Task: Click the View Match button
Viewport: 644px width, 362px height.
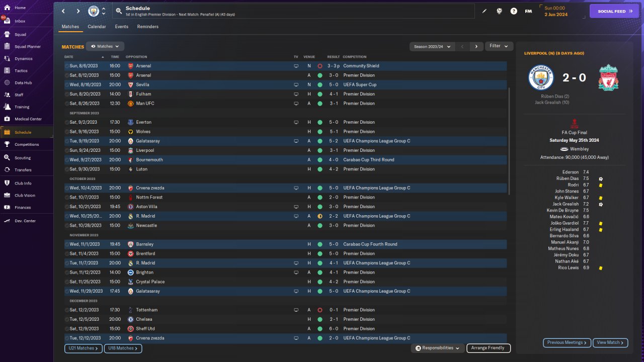Action: tap(610, 342)
